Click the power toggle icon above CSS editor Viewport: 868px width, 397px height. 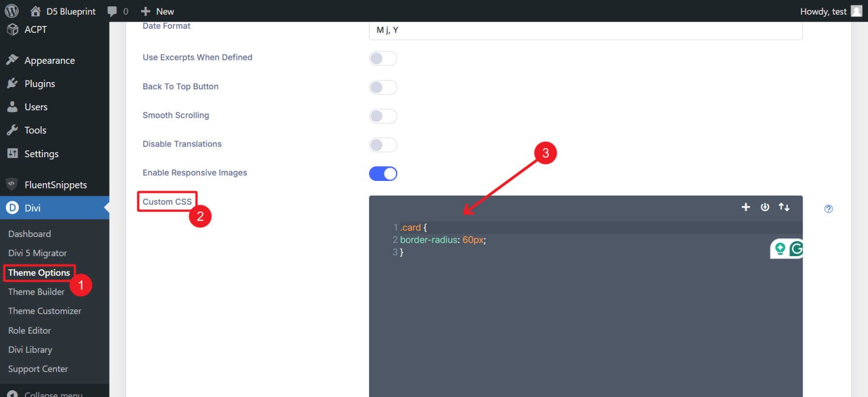765,207
